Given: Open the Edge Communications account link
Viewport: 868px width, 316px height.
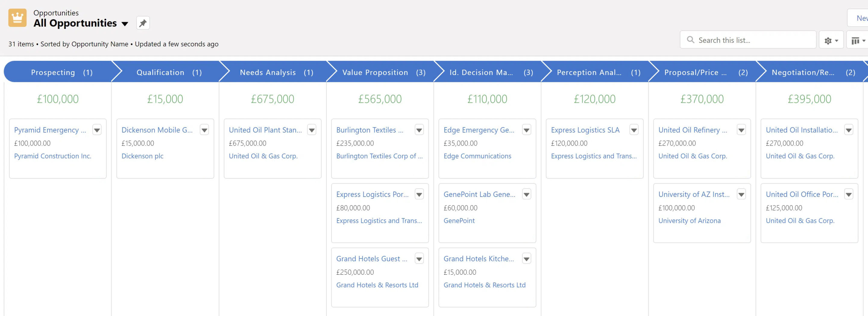Looking at the screenshot, I should click(x=477, y=156).
